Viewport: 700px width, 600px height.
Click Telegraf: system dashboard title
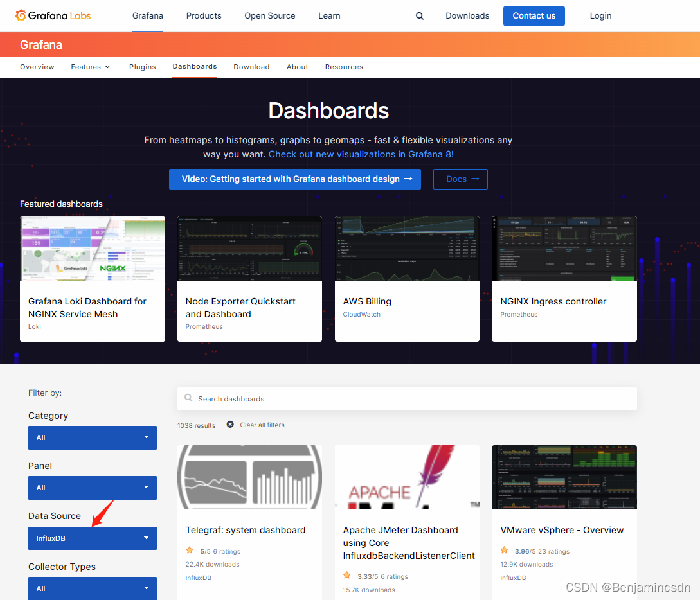pos(246,530)
